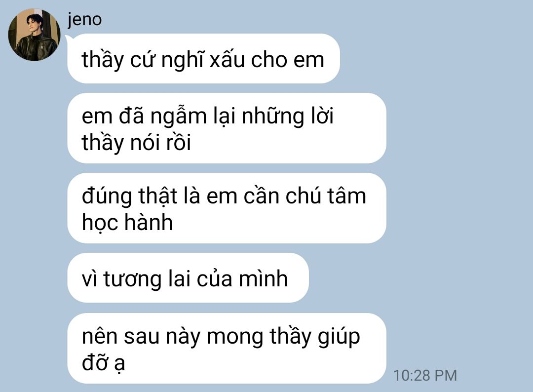Click the words 'đỡ ạ' in last bubble
Image resolution: width=533 pixels, height=392 pixels.
[104, 363]
